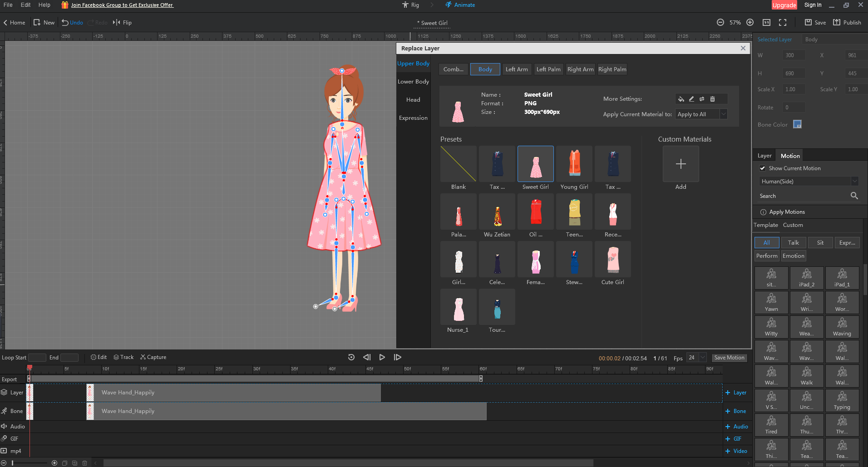The width and height of the screenshot is (868, 467).
Task: Click the timeline zoom slider handle
Action: [x=12, y=463]
